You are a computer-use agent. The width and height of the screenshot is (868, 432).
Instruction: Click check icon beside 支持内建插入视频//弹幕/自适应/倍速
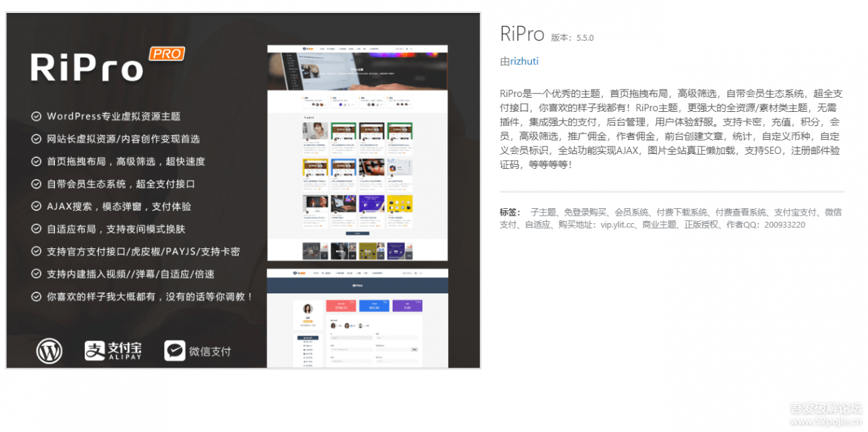36,274
